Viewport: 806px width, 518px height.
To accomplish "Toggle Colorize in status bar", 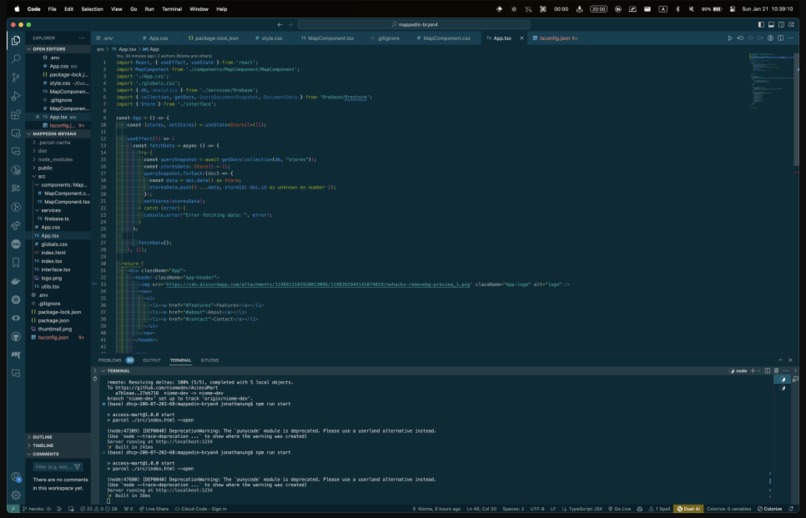I will click(x=770, y=509).
